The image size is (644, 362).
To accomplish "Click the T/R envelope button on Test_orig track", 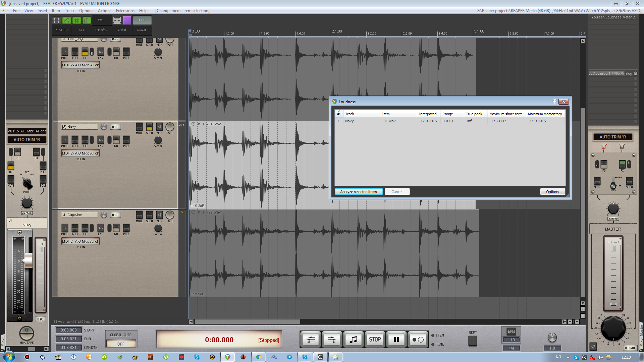I will point(101,52).
